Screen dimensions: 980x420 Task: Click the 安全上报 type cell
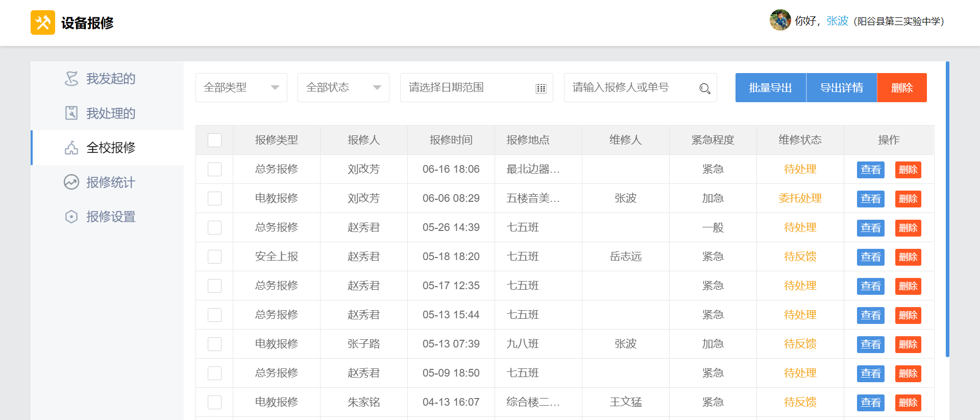(277, 256)
